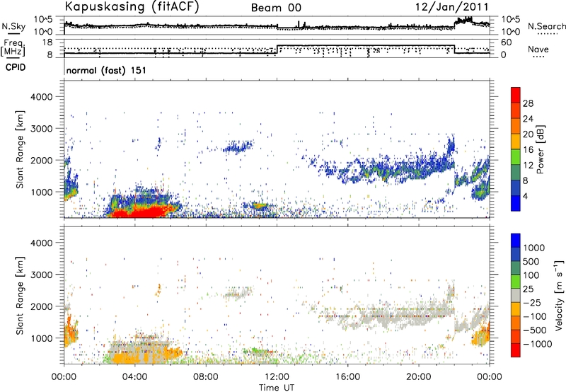
Task: Click the "Time UT" axis title
Action: [277, 388]
